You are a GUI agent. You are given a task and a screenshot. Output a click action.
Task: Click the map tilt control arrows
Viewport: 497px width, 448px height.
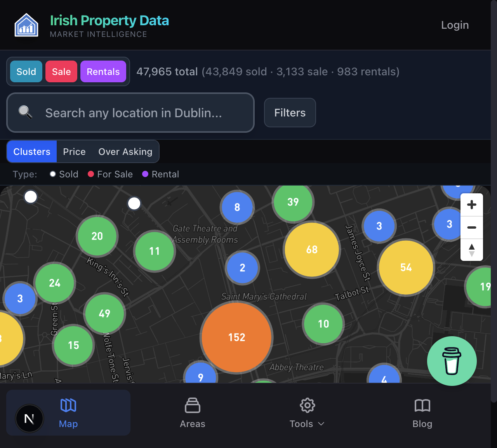pyautogui.click(x=471, y=250)
